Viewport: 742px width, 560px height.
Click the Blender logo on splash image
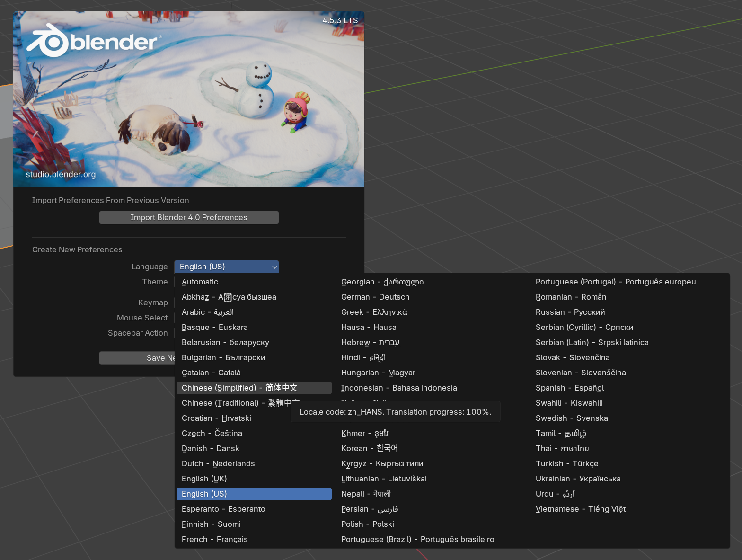94,41
